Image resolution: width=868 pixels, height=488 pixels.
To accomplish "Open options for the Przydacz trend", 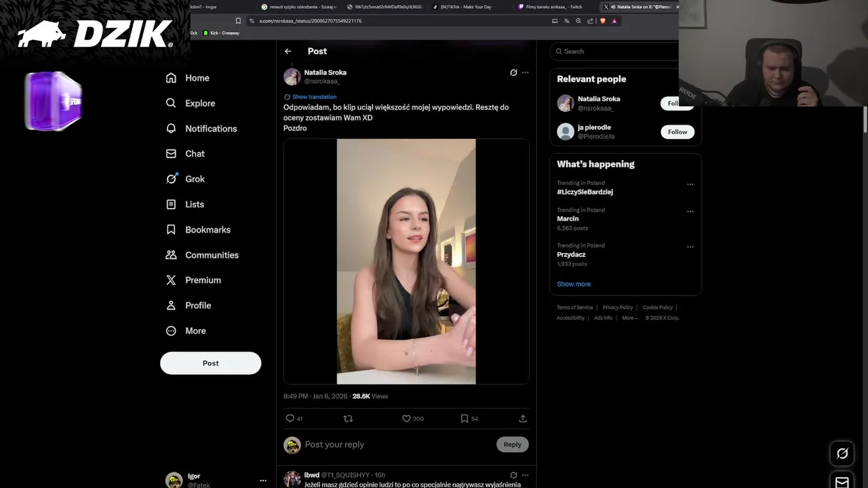I will click(690, 247).
